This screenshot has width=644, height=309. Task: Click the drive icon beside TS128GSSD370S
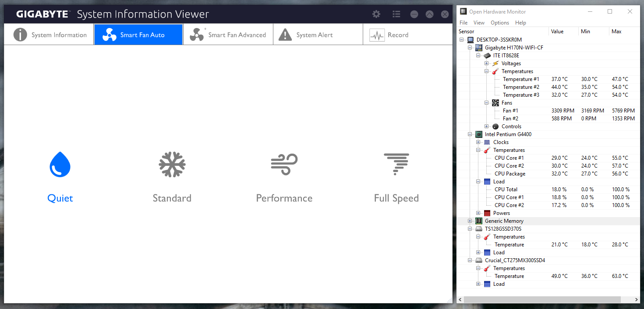pyautogui.click(x=479, y=229)
